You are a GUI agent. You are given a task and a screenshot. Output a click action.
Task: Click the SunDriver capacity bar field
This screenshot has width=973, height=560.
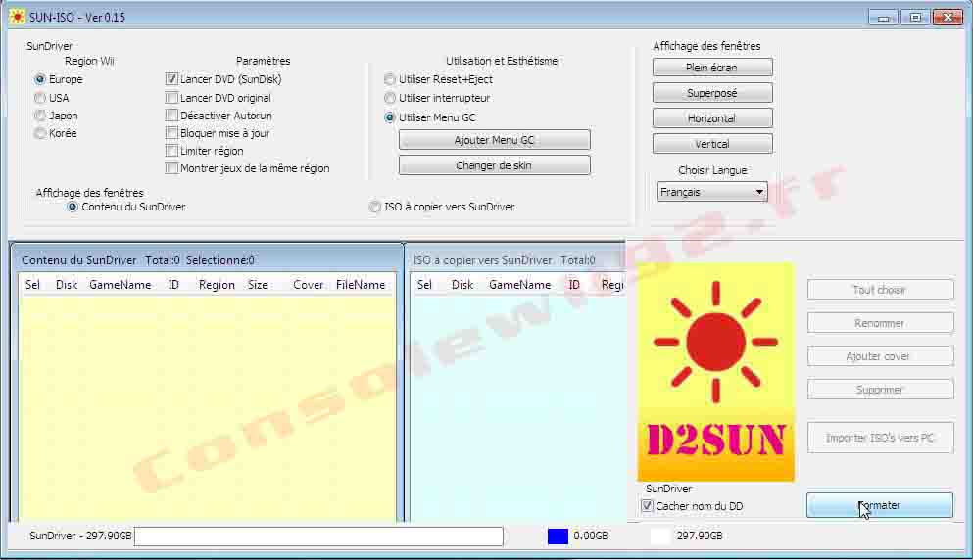[319, 537]
